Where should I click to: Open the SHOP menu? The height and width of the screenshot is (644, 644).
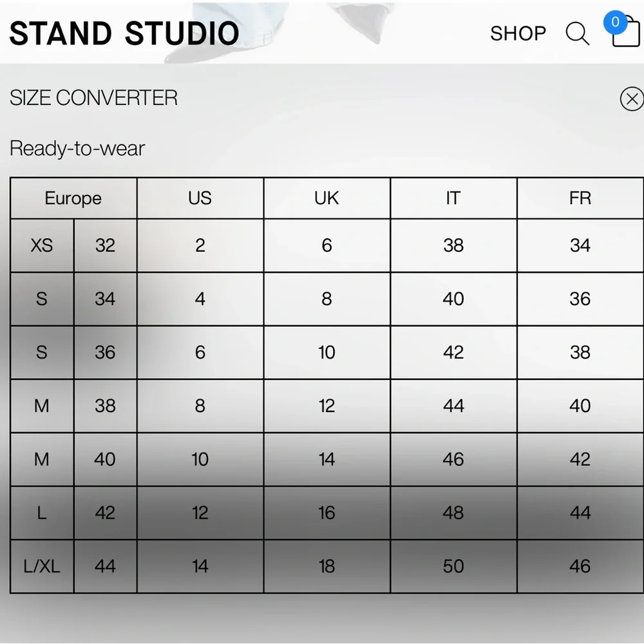(x=518, y=33)
